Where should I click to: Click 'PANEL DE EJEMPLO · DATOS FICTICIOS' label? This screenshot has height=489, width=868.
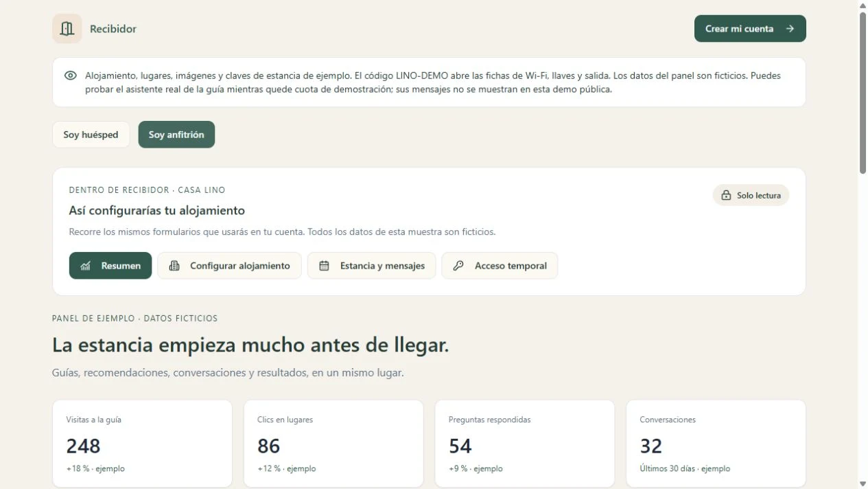134,318
